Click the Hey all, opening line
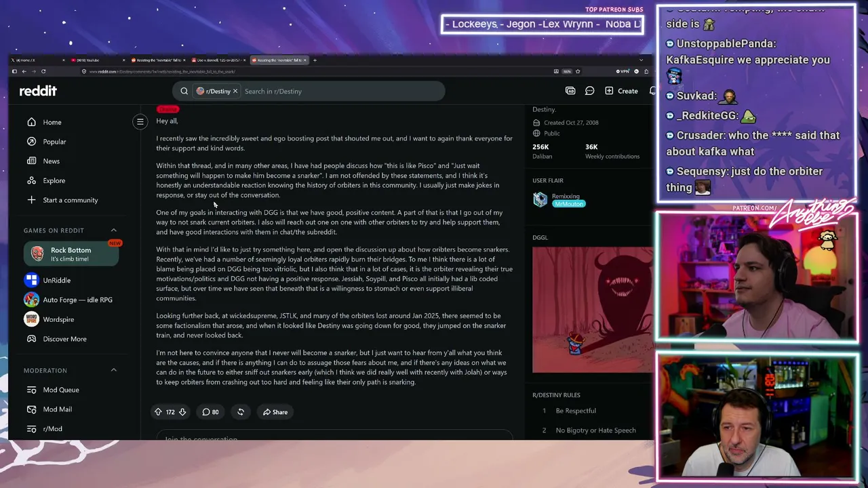This screenshot has width=868, height=488. (x=167, y=121)
